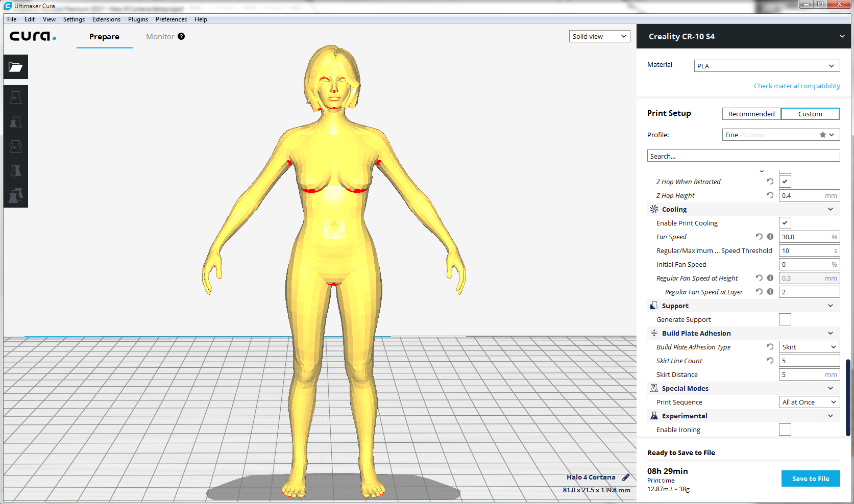Open the Material PLA dropdown

tap(767, 66)
